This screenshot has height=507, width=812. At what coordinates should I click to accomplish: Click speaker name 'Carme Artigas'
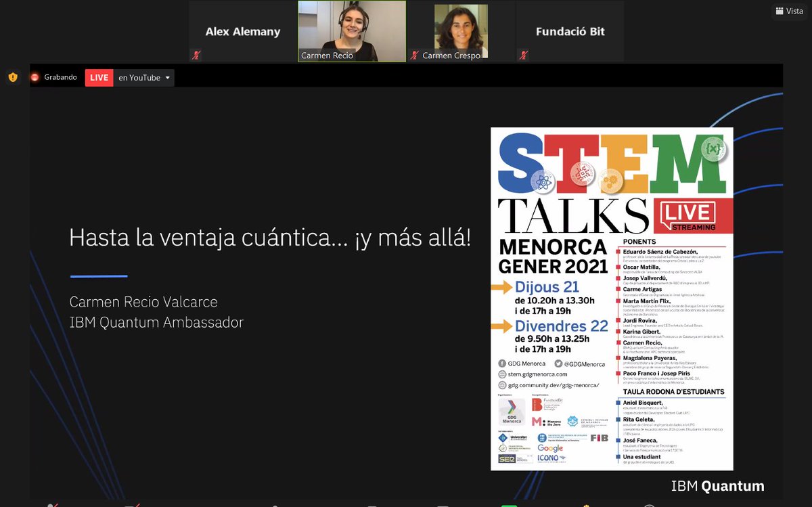tap(642, 289)
